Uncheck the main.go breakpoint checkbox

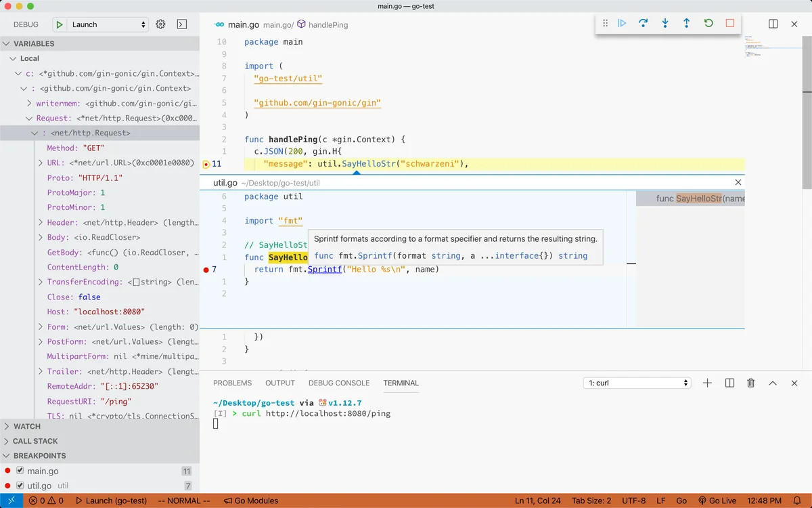(x=20, y=471)
